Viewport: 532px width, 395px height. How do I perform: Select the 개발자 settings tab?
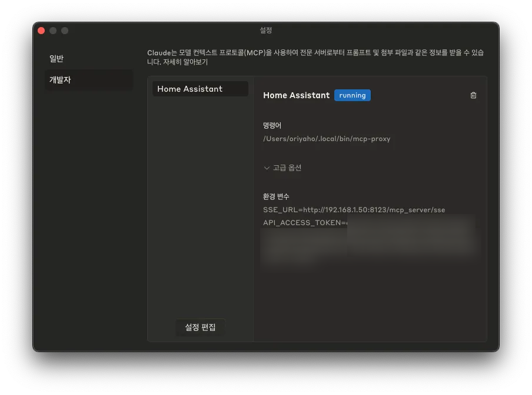tap(88, 80)
